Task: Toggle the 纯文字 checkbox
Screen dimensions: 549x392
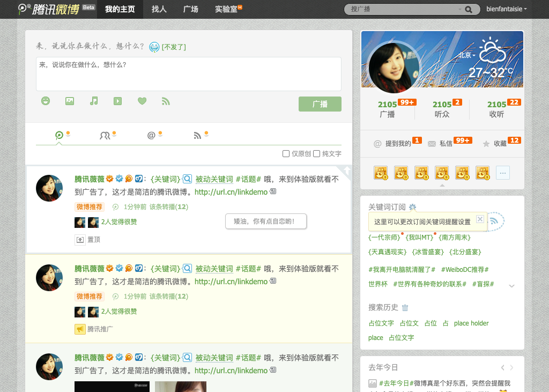Action: [317, 154]
